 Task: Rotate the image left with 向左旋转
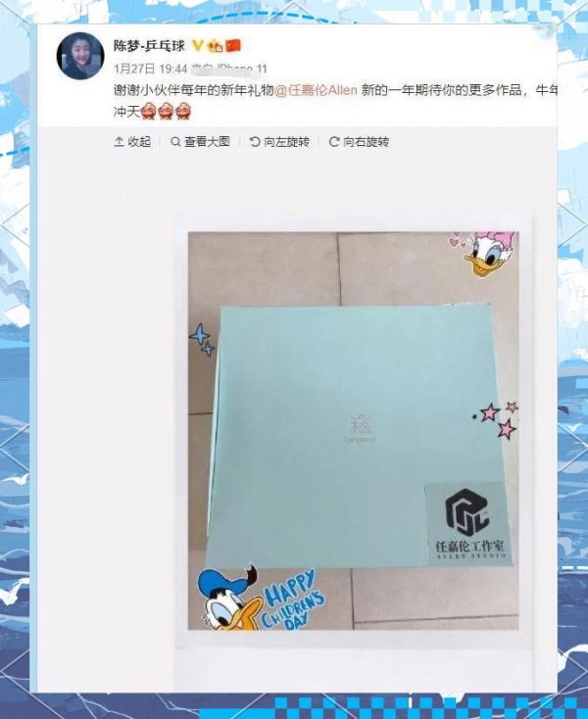tap(279, 142)
